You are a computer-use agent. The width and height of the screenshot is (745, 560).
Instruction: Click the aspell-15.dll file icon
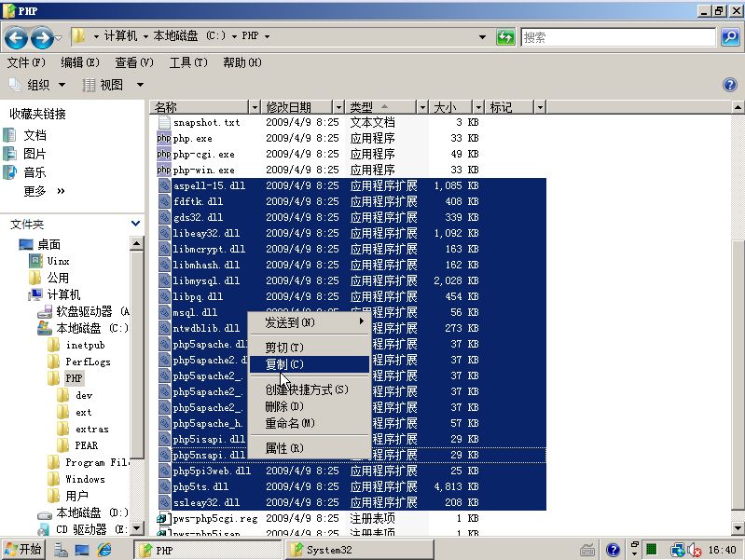pos(164,185)
